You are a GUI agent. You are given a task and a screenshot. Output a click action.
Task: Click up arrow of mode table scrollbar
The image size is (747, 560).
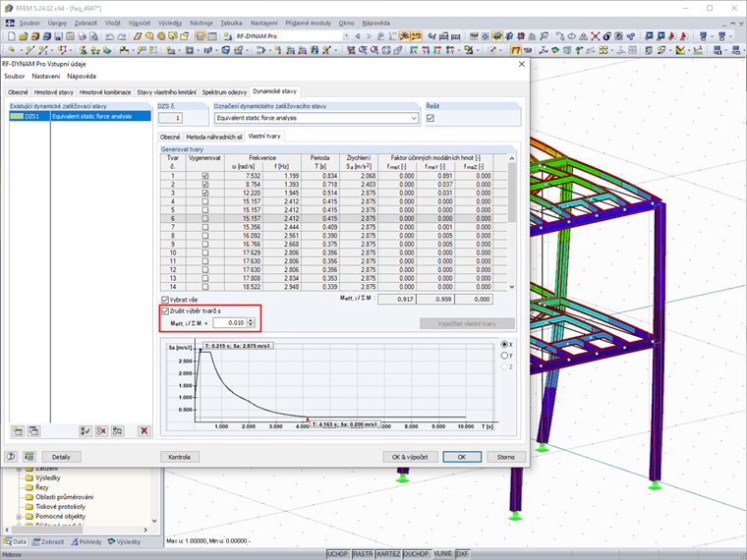tap(512, 158)
